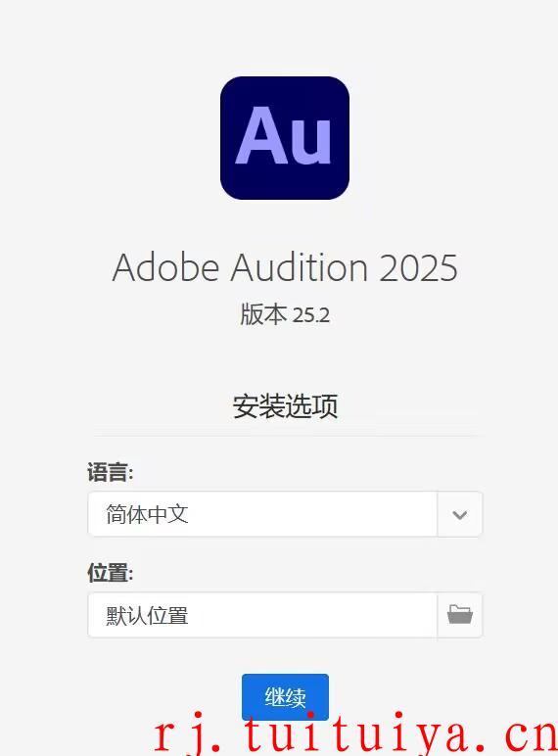Image resolution: width=558 pixels, height=756 pixels.
Task: Open the language list showing 简体中文
Action: pyautogui.click(x=285, y=514)
